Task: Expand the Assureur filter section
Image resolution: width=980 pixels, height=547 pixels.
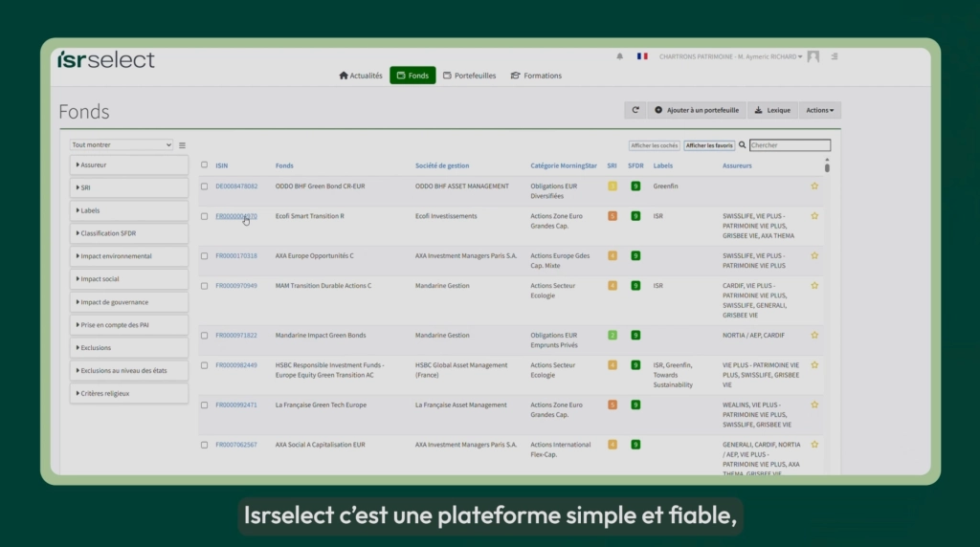Action: coord(129,164)
